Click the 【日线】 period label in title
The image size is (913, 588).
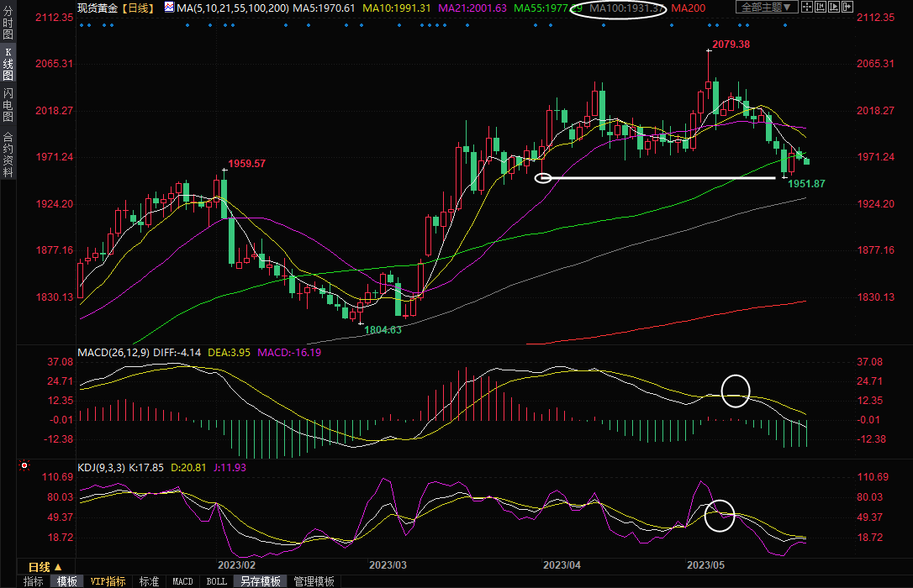point(136,8)
